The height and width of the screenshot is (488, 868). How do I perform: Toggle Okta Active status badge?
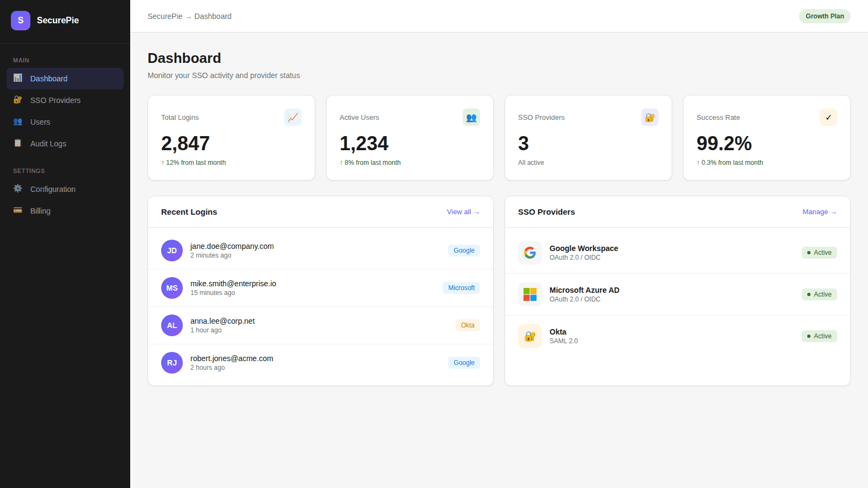819,336
